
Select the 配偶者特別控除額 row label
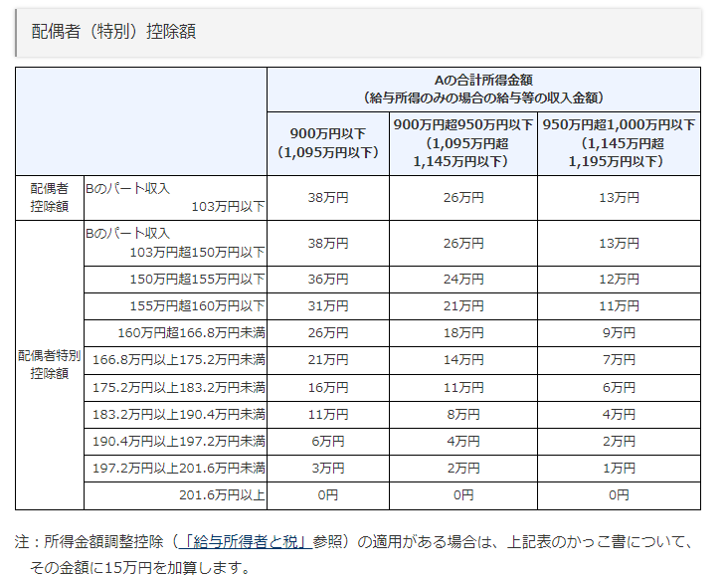coord(49,365)
